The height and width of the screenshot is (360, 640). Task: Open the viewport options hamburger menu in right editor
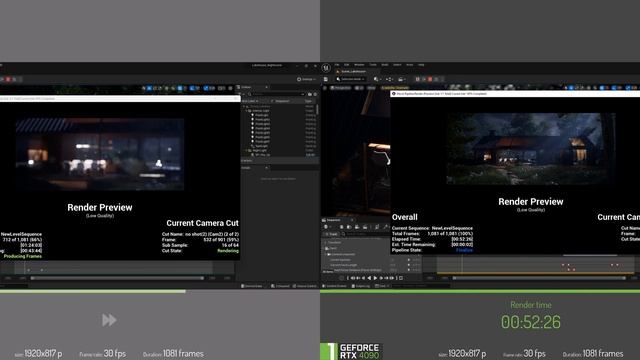coord(324,88)
